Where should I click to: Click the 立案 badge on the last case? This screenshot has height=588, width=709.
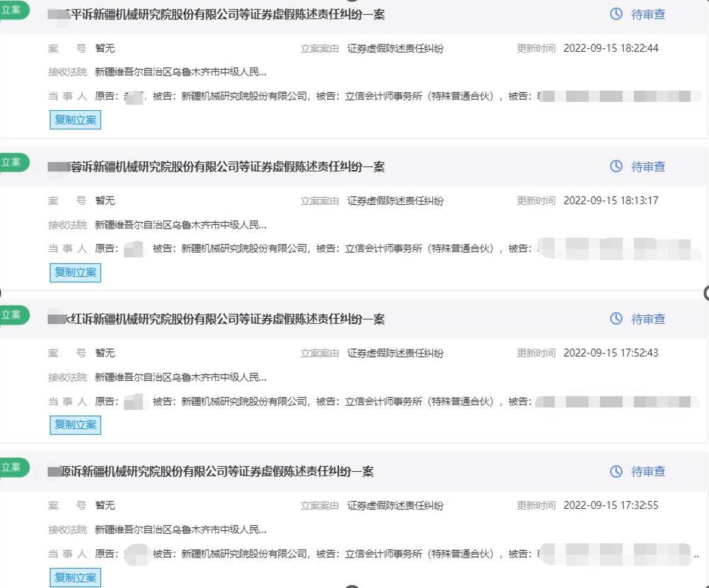coord(13,466)
